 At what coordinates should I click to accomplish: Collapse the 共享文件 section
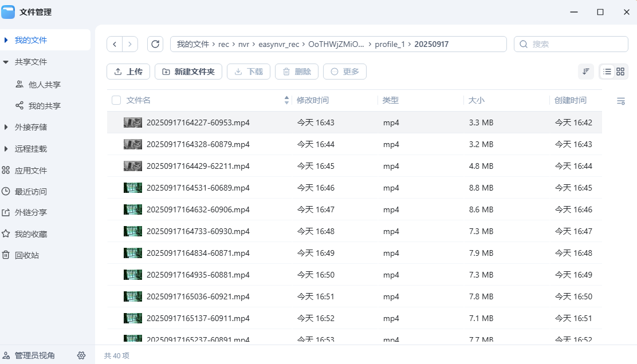point(6,62)
